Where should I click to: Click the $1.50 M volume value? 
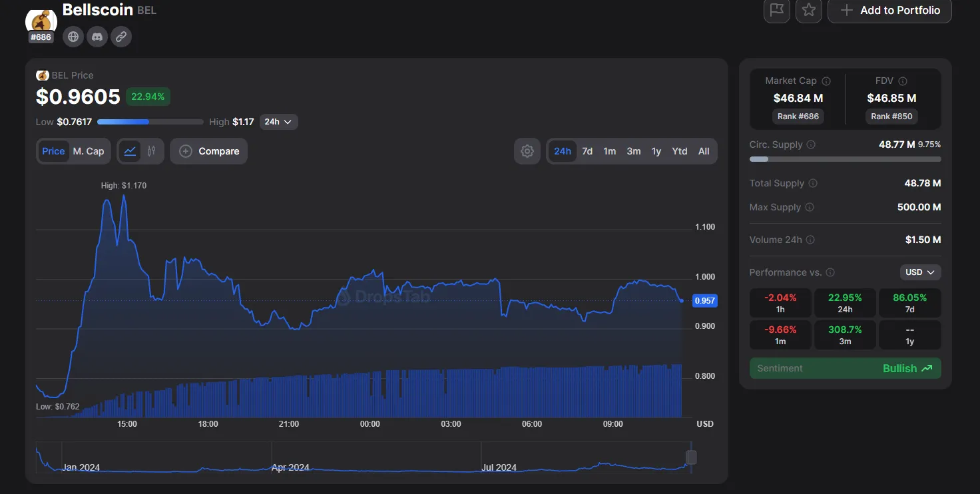[x=923, y=240]
